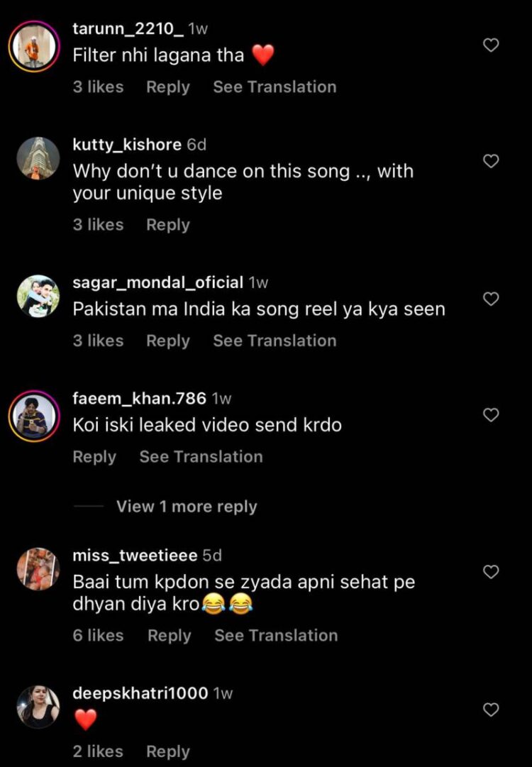532x767 pixels.
Task: Like tarunn_2210_'s comment with the heart icon
Action: [490, 45]
